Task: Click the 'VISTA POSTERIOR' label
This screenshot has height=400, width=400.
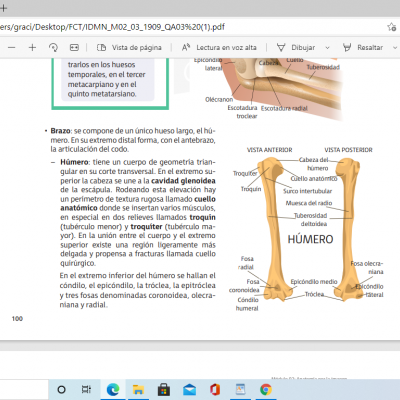Action: pyautogui.click(x=348, y=150)
